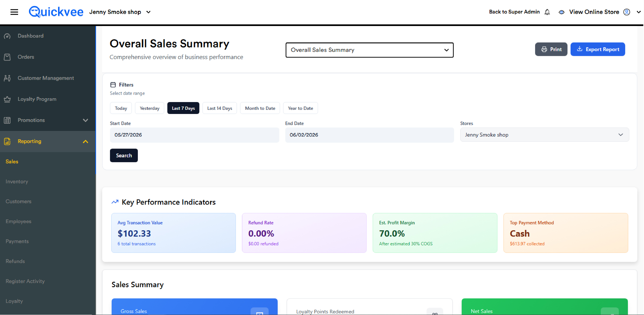The height and width of the screenshot is (315, 644).
Task: Click the Loyalty Points Redeemed card icon
Action: pyautogui.click(x=435, y=312)
